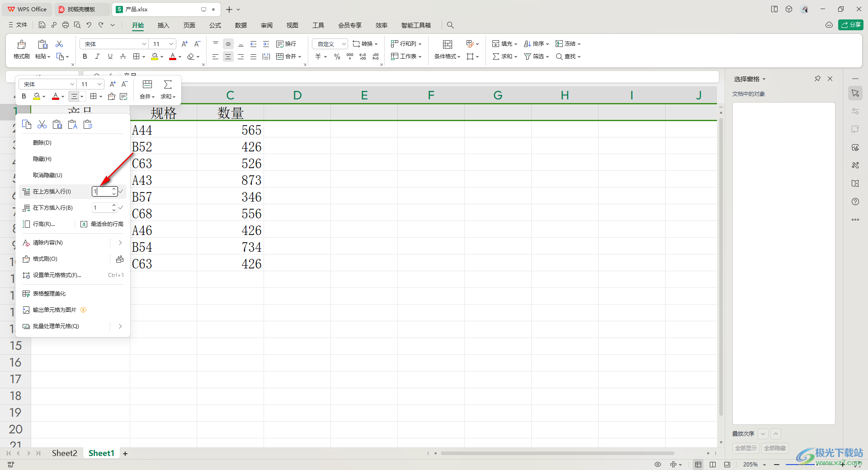Click the zoom out minus icon in status bar
The height and width of the screenshot is (470, 868).
pos(777,465)
